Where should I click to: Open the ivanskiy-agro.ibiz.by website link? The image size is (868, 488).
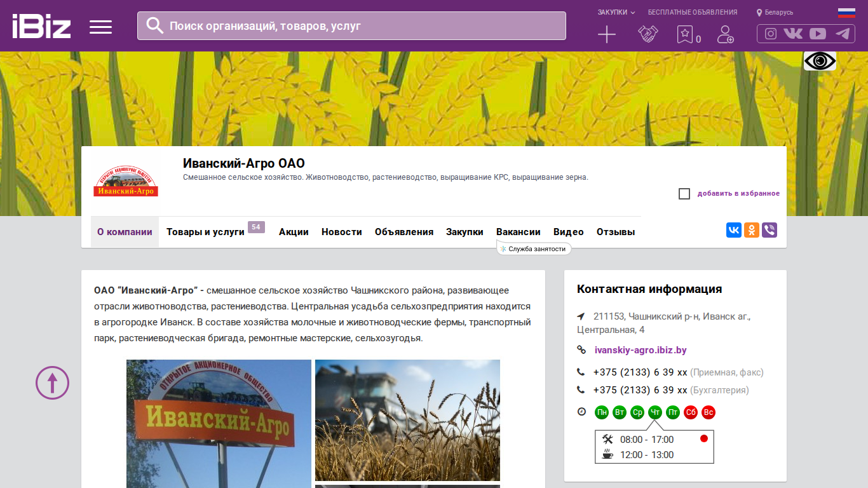click(x=641, y=350)
